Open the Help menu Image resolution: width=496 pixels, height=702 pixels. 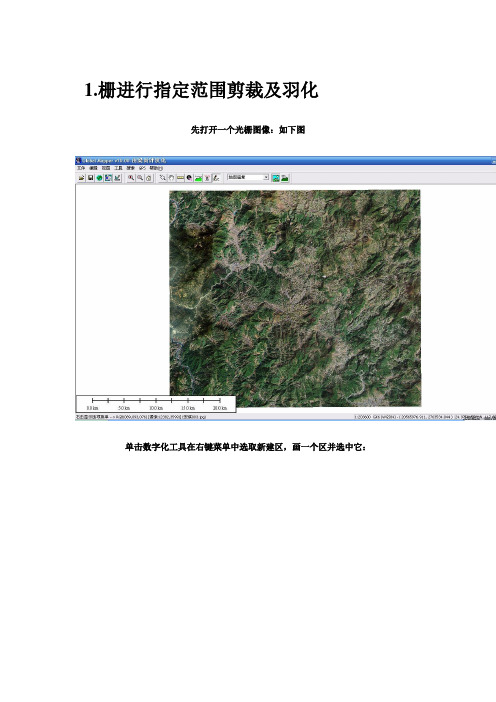(156, 168)
